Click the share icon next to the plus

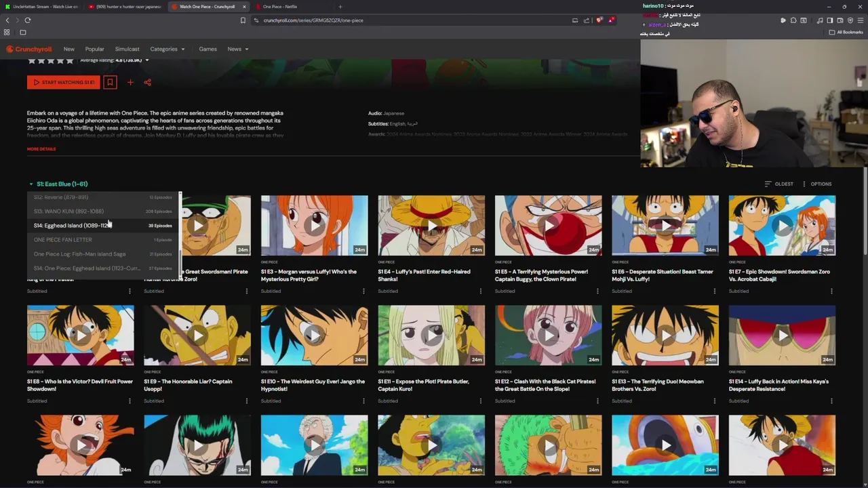[147, 83]
